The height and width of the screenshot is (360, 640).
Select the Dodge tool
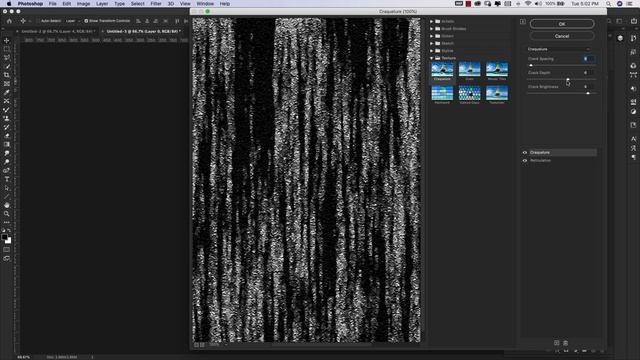[7, 162]
